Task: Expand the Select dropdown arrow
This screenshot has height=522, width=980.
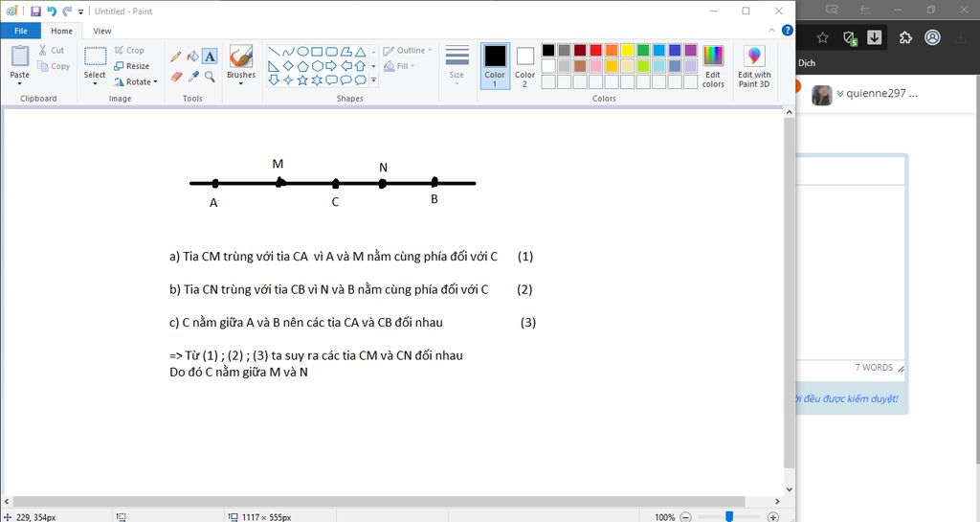Action: click(x=95, y=83)
